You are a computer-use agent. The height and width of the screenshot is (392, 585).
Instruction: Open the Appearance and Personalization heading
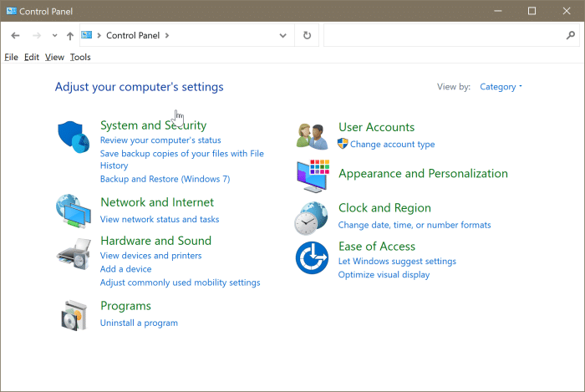[423, 174]
